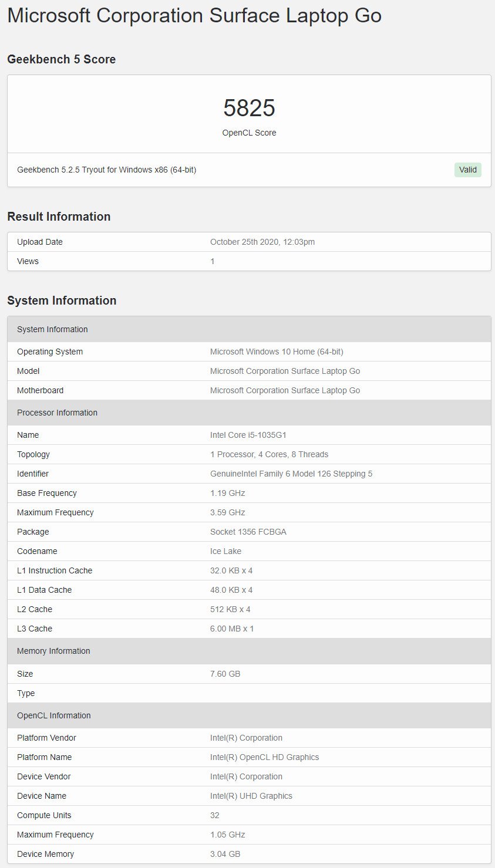Click the Operating System value Windows 10 Home
The width and height of the screenshot is (495, 868).
pyautogui.click(x=277, y=352)
